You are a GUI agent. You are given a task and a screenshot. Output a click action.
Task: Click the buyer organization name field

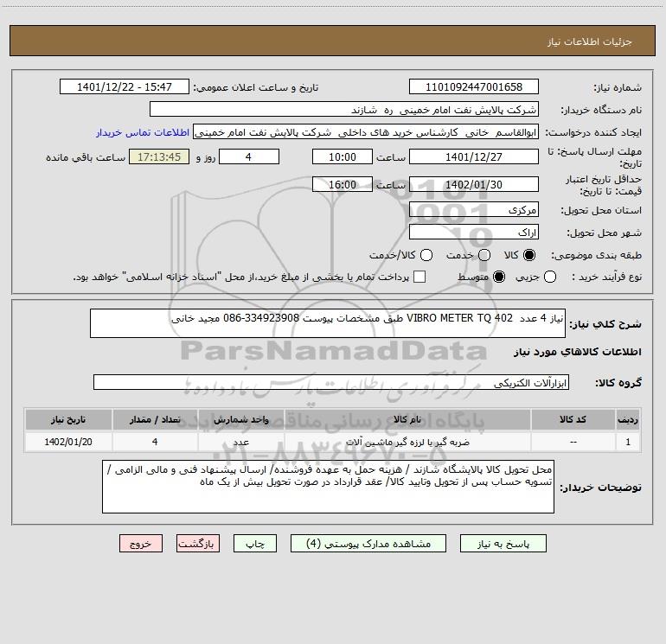(344, 109)
